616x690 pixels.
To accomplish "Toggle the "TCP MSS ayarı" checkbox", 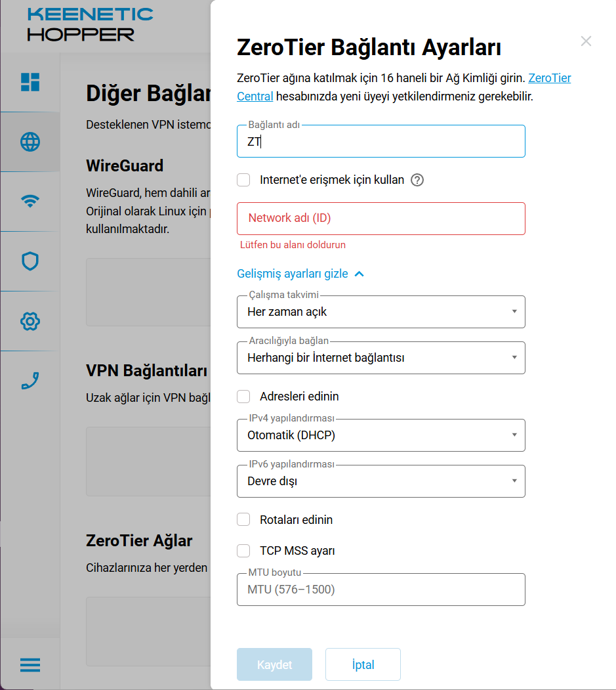I will click(x=244, y=551).
